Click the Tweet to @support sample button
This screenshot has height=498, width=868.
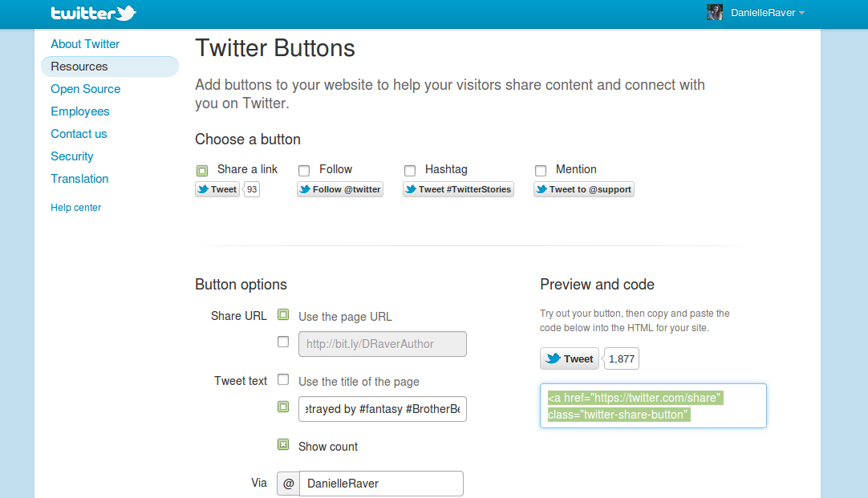coord(584,189)
